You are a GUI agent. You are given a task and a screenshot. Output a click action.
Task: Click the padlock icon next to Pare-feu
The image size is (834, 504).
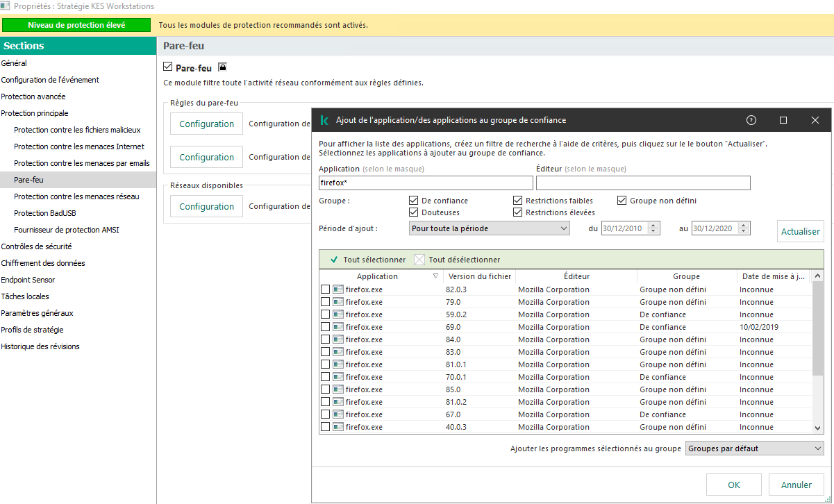222,67
